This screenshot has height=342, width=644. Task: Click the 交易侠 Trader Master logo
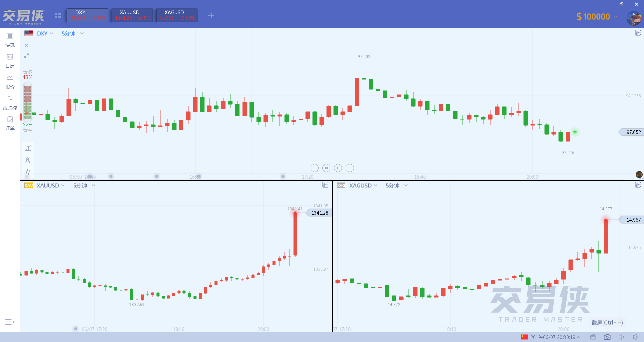[23, 17]
